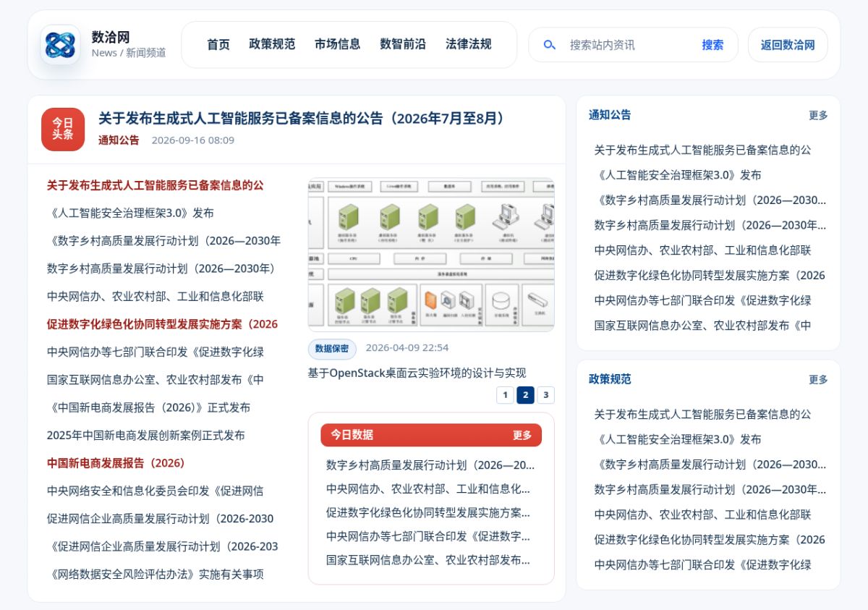868x610 pixels.
Task: Open the red 中国新电商发展报告（2026） link
Action: 116,463
